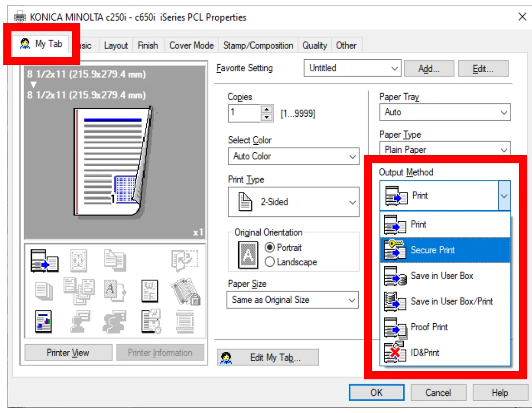Open the Paper Size dropdown
This screenshot has width=532, height=413.
pyautogui.click(x=293, y=300)
